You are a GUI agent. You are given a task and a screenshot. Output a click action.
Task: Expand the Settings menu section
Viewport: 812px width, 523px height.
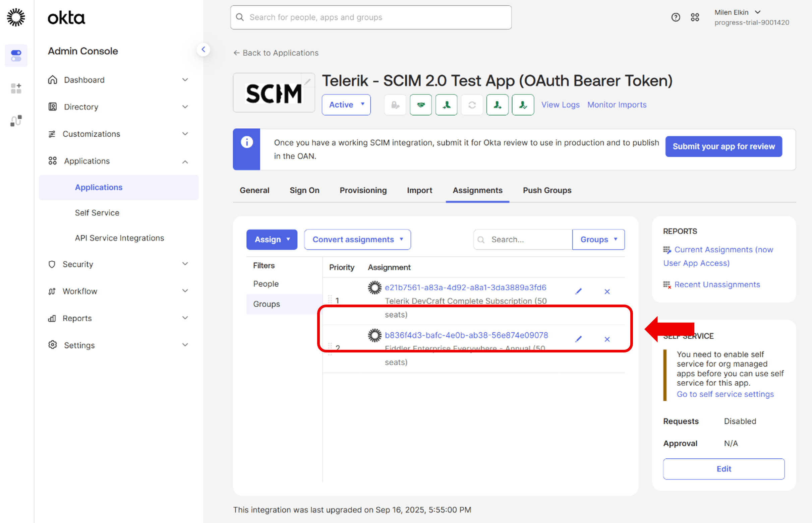pyautogui.click(x=119, y=345)
